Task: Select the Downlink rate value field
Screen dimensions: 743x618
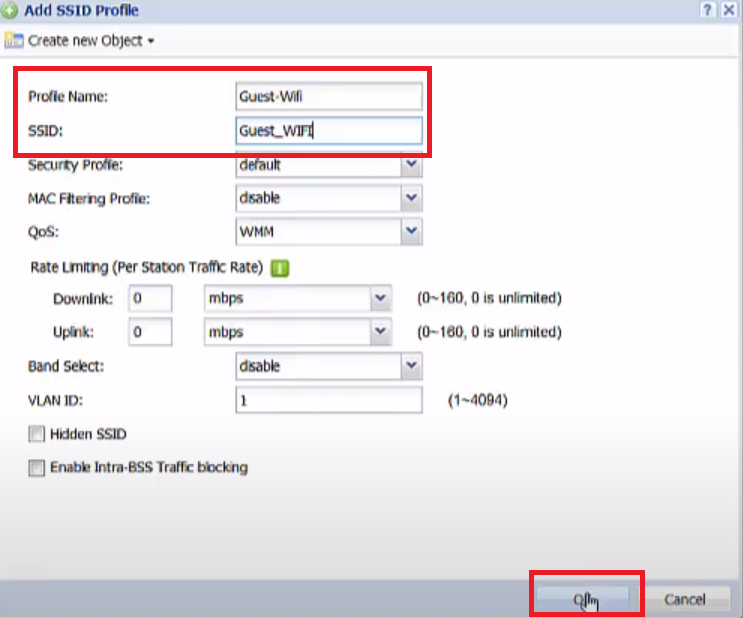Action: click(150, 299)
